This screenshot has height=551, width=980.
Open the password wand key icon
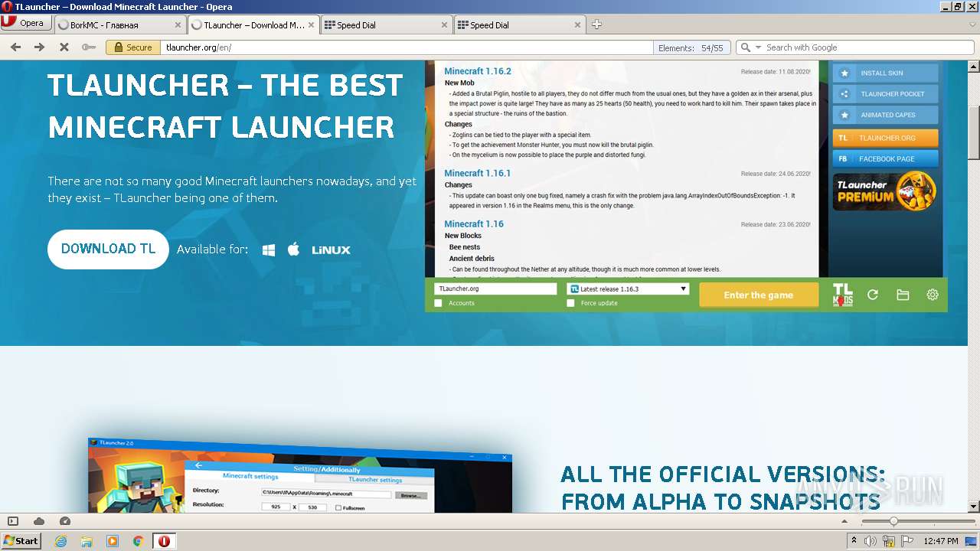[89, 47]
